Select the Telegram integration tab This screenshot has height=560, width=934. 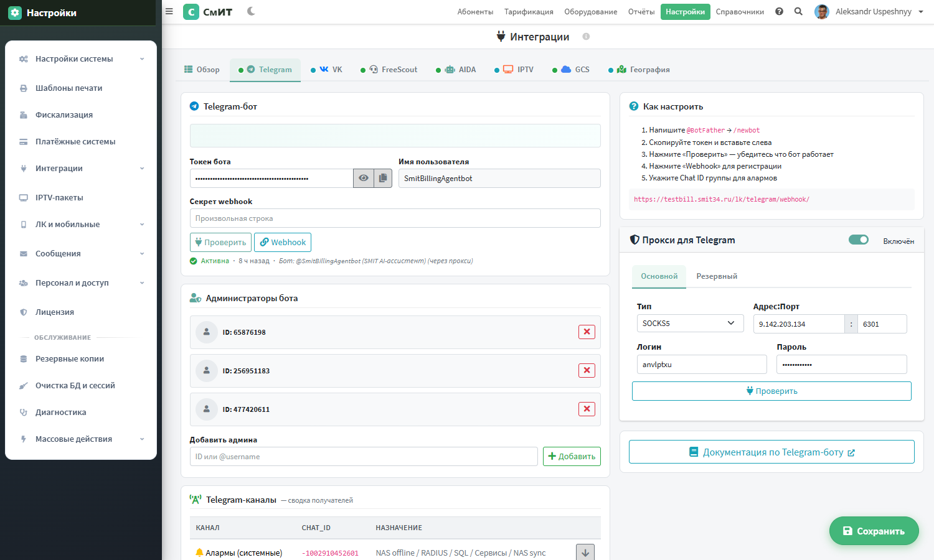(x=265, y=70)
